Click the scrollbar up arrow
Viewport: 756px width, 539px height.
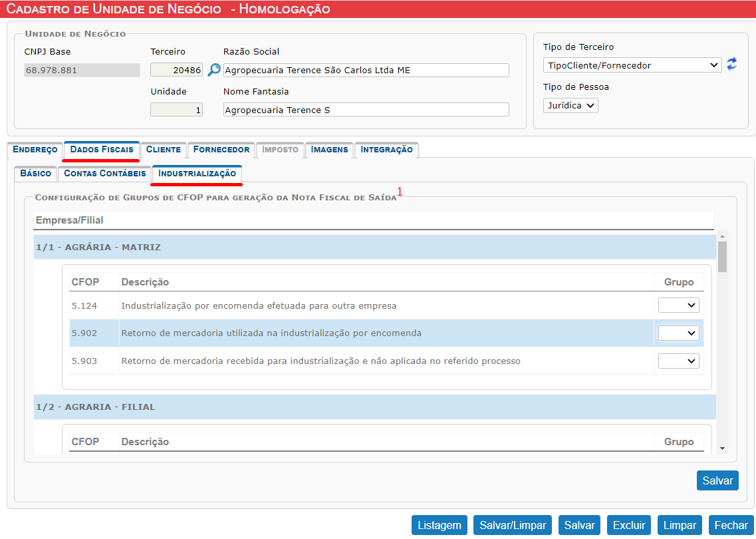point(722,236)
